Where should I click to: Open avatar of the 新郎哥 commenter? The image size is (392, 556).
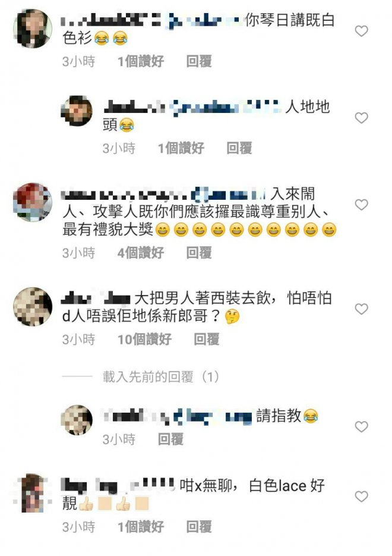33,307
